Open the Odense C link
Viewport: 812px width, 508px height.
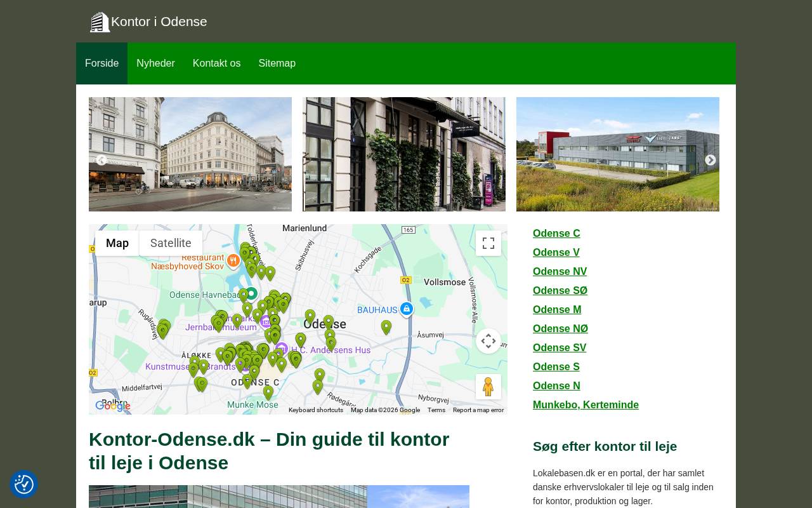[x=556, y=234]
